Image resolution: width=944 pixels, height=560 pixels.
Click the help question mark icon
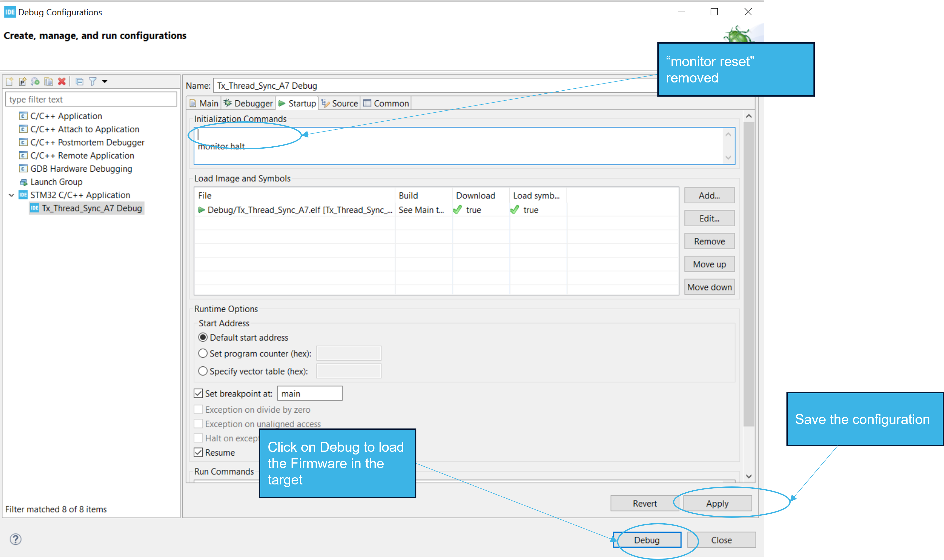15,539
